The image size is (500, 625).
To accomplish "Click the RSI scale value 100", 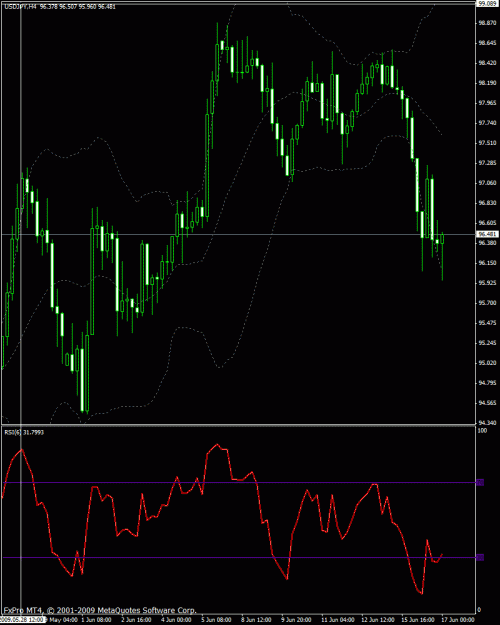I will coord(482,430).
